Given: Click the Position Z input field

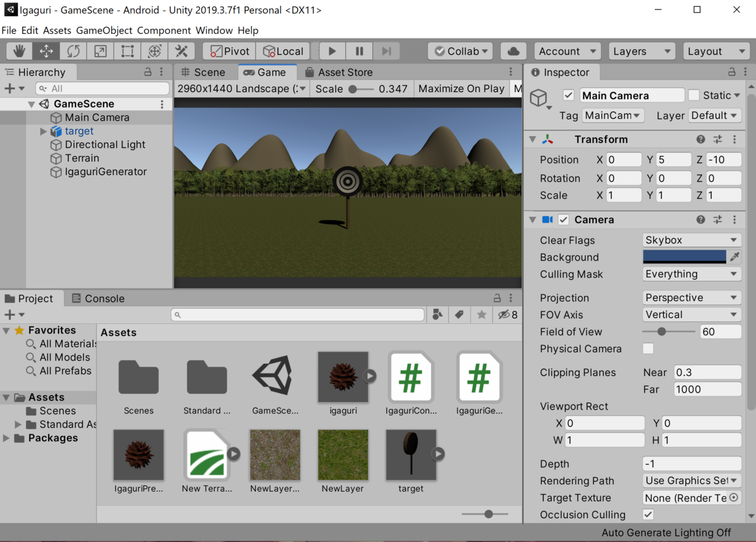Looking at the screenshot, I should click(x=723, y=160).
